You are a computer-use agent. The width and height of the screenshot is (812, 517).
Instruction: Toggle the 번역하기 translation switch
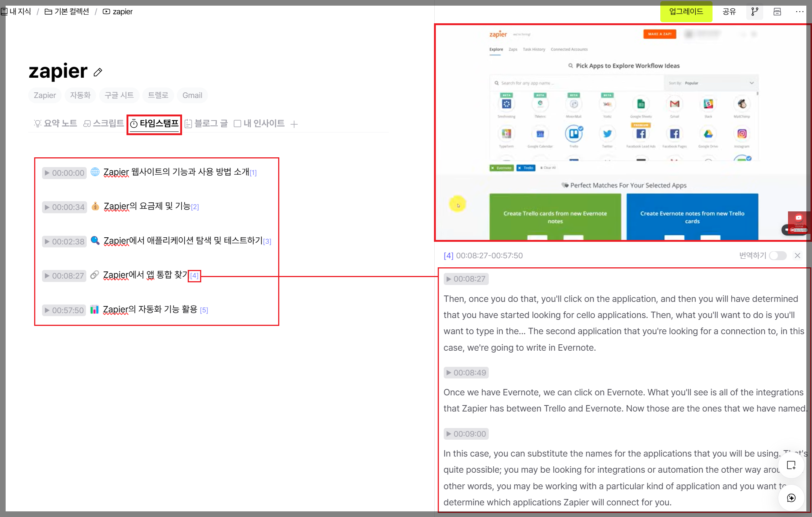coord(777,256)
